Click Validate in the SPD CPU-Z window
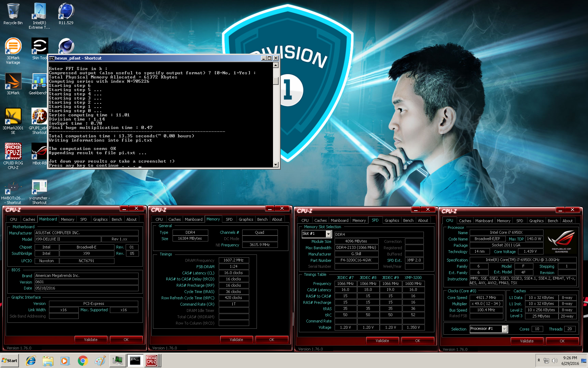The height and width of the screenshot is (368, 588). click(382, 341)
